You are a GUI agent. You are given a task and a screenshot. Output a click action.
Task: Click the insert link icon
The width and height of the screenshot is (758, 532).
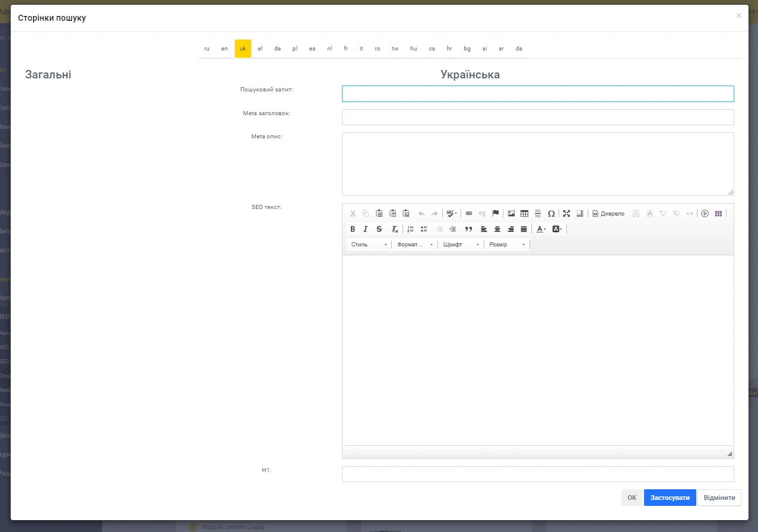tap(469, 214)
